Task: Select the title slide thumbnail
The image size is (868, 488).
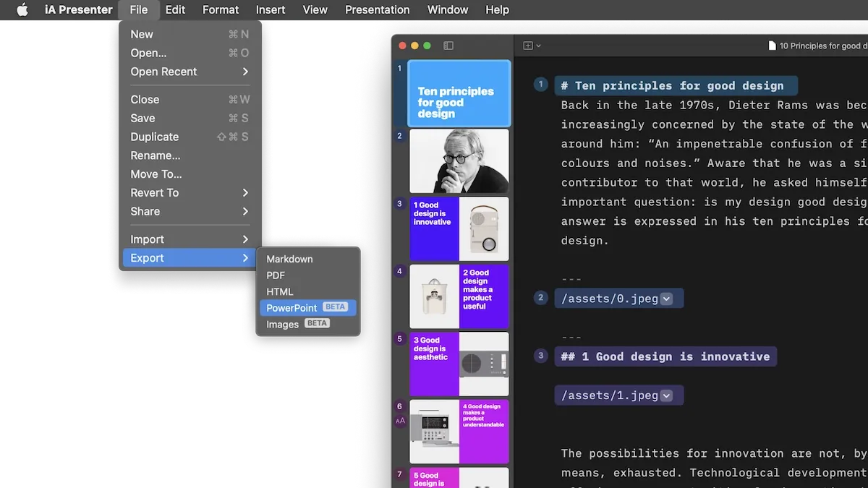Action: point(459,94)
